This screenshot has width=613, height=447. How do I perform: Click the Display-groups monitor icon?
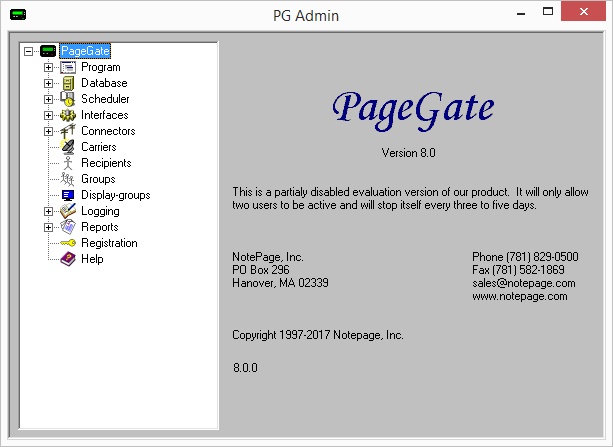pyautogui.click(x=68, y=195)
